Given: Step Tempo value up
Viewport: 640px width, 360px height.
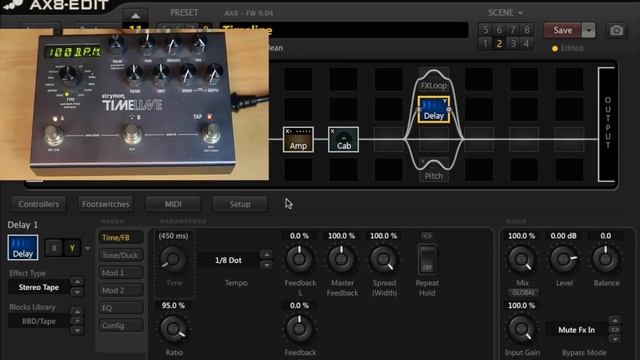Looking at the screenshot, I should coord(267,255).
